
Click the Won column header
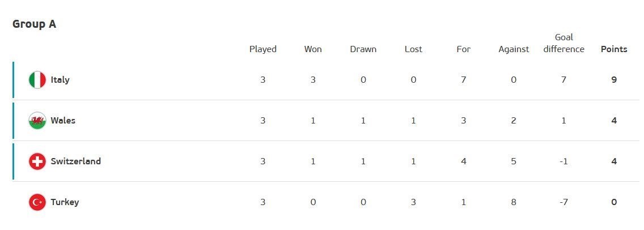pyautogui.click(x=313, y=49)
